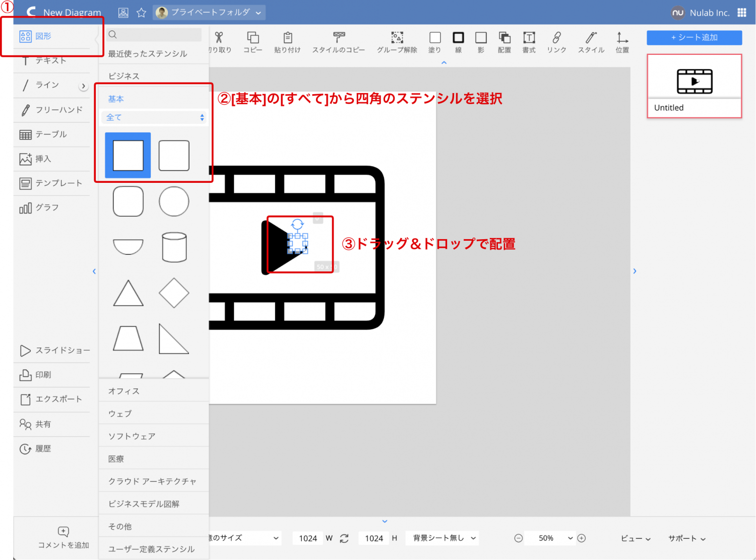This screenshot has width=756, height=560.
Task: Expand the 背景シート無し dropdown
Action: pos(444,538)
